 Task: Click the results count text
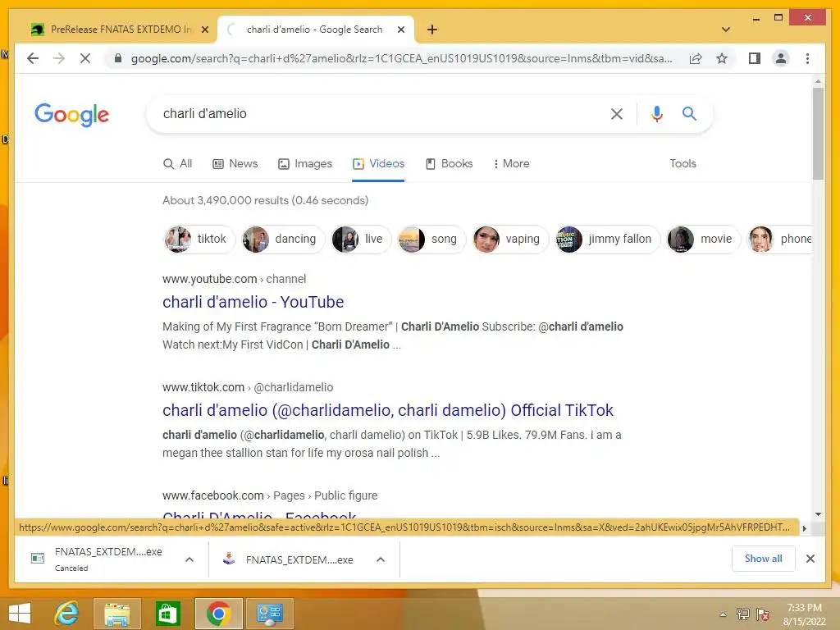click(x=265, y=200)
